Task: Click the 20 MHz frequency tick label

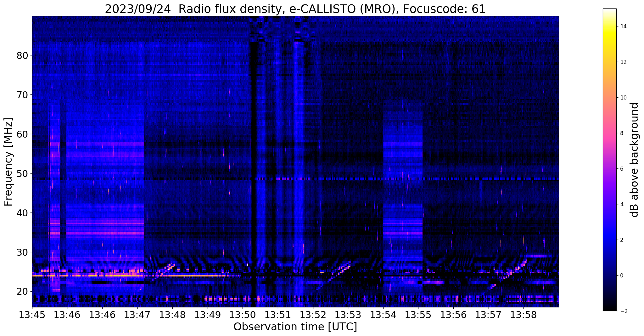Action: pos(22,292)
